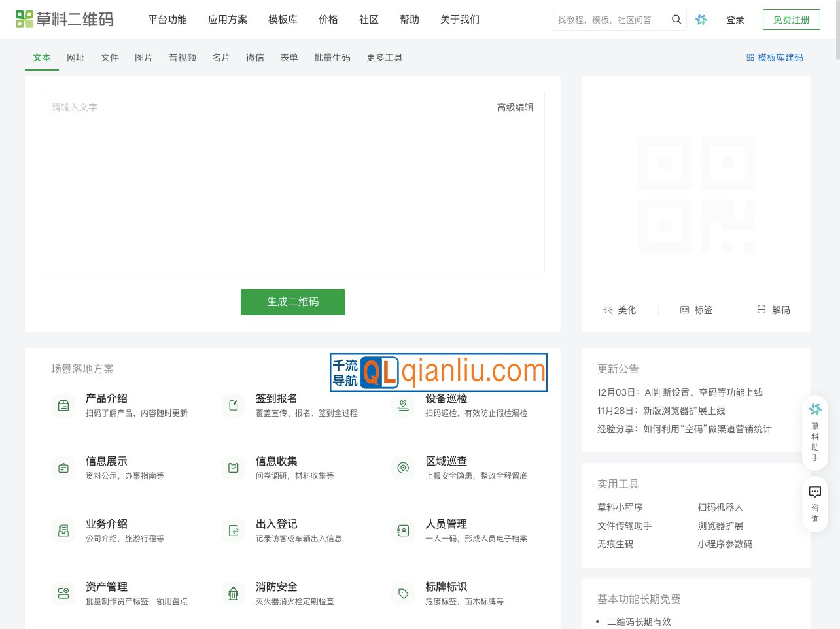The height and width of the screenshot is (629, 840).
Task: Expand the 应用方案 navigation menu
Action: pyautogui.click(x=228, y=20)
